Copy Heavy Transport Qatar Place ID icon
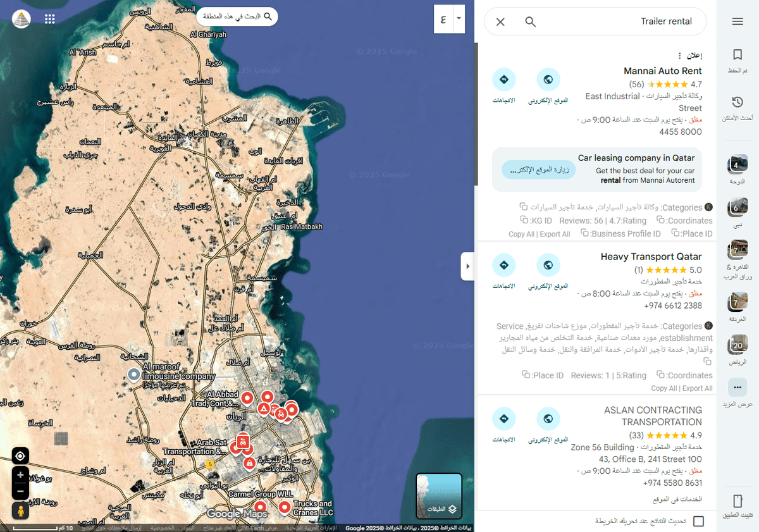Image resolution: width=759 pixels, height=532 pixels. [526, 374]
